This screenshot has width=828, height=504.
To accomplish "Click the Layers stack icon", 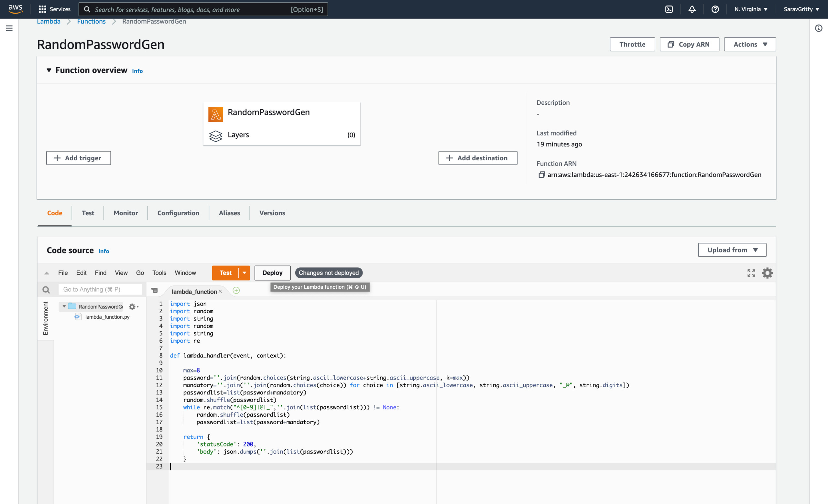I will (215, 136).
